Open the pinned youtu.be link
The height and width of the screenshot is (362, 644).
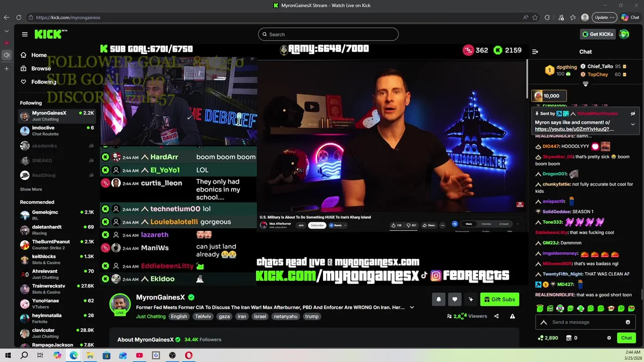click(x=574, y=129)
